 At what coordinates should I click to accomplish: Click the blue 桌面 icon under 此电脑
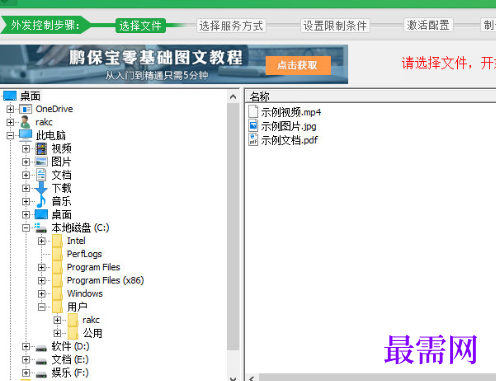[x=41, y=214]
